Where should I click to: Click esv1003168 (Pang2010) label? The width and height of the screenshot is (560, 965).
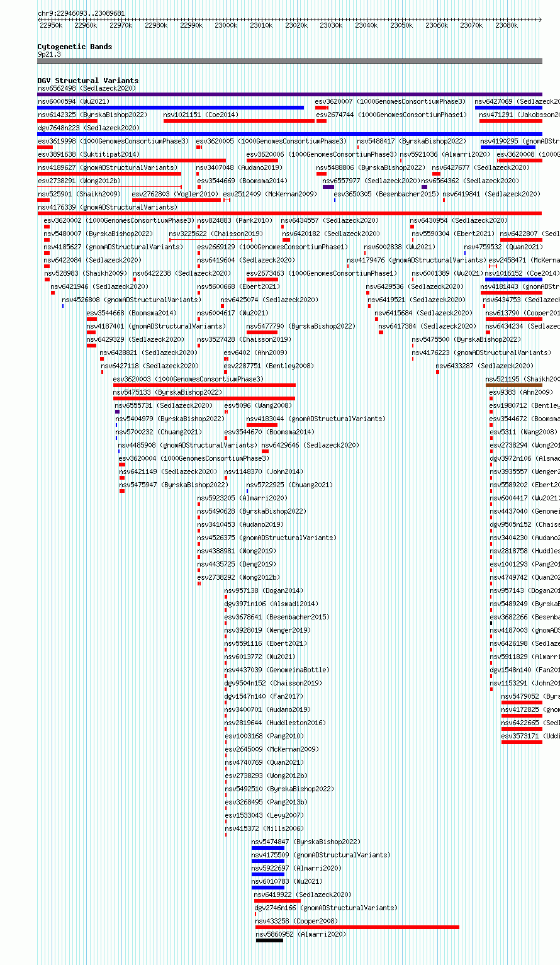(264, 736)
